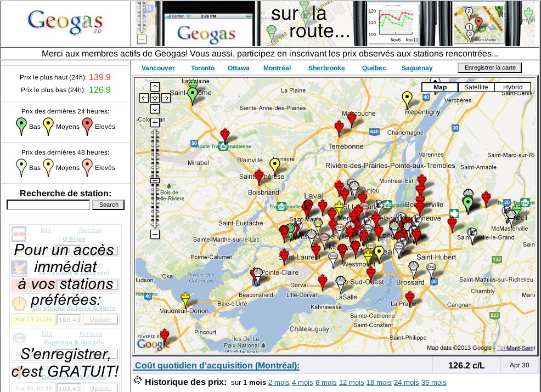
Task: Select the marker at Saint-Basile-le-Grand
Action: pos(472,236)
